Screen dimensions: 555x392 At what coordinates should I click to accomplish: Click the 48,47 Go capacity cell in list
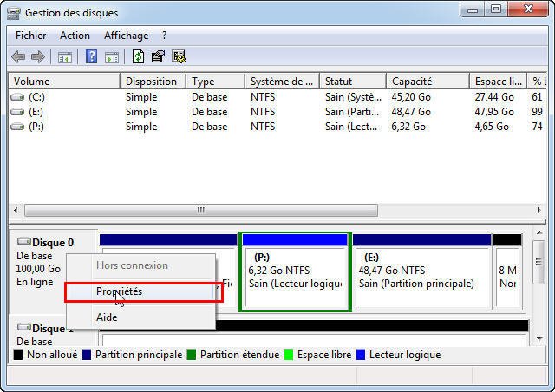[411, 112]
